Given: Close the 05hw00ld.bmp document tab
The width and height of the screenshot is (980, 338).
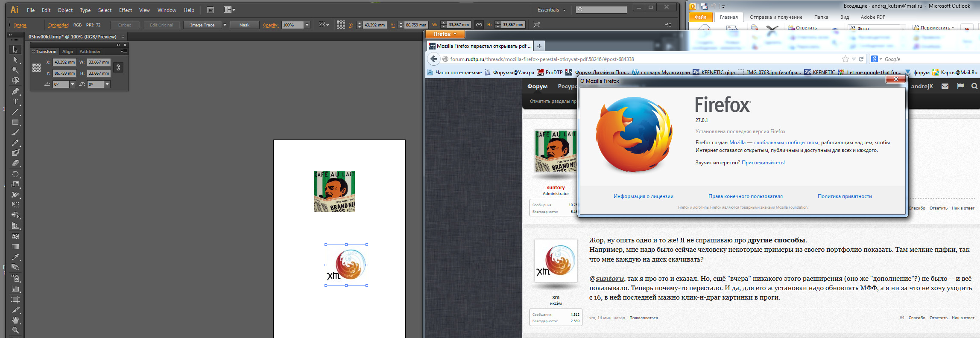Looking at the screenshot, I should [x=123, y=37].
